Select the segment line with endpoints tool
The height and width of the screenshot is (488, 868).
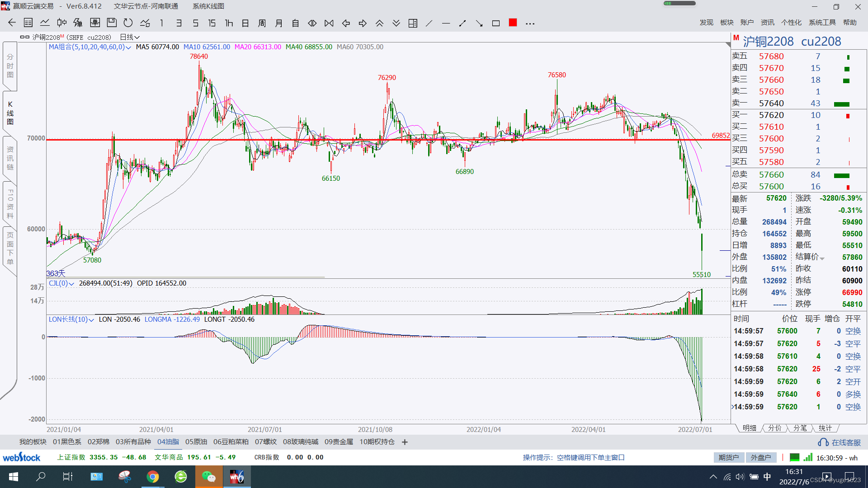462,23
